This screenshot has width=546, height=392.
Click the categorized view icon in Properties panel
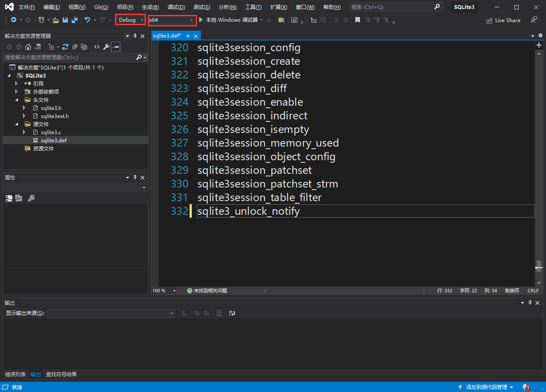(9, 198)
